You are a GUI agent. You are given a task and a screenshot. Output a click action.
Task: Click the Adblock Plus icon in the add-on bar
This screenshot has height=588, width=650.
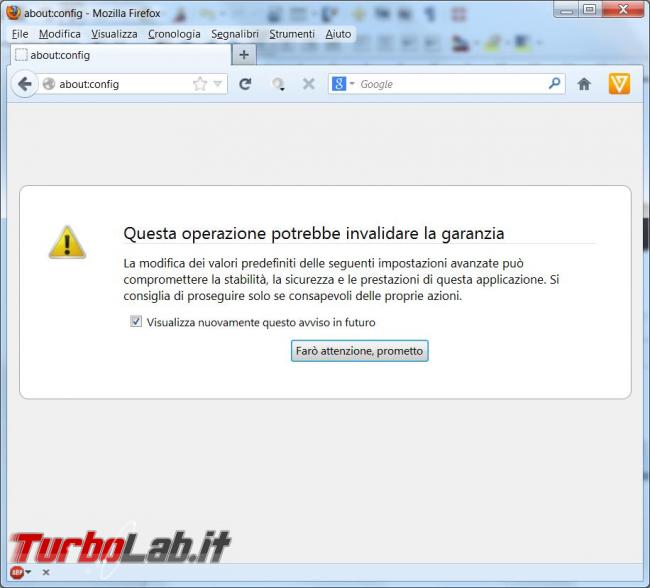click(x=15, y=572)
